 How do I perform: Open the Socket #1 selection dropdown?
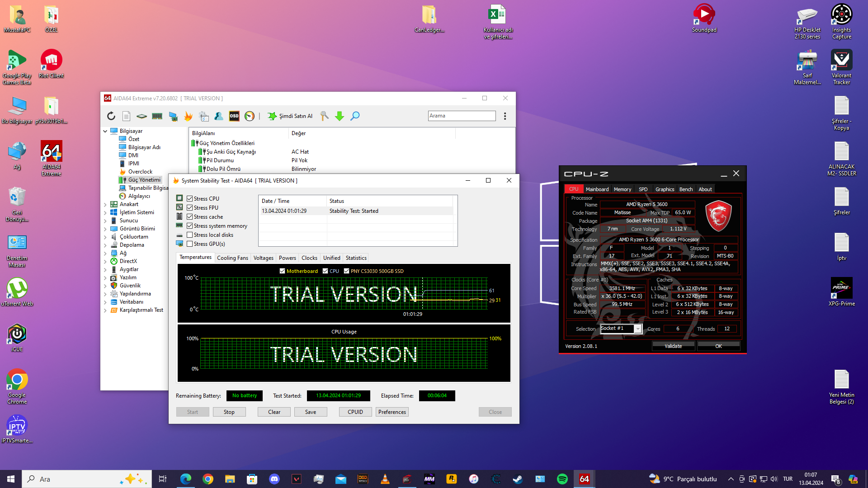coord(638,329)
